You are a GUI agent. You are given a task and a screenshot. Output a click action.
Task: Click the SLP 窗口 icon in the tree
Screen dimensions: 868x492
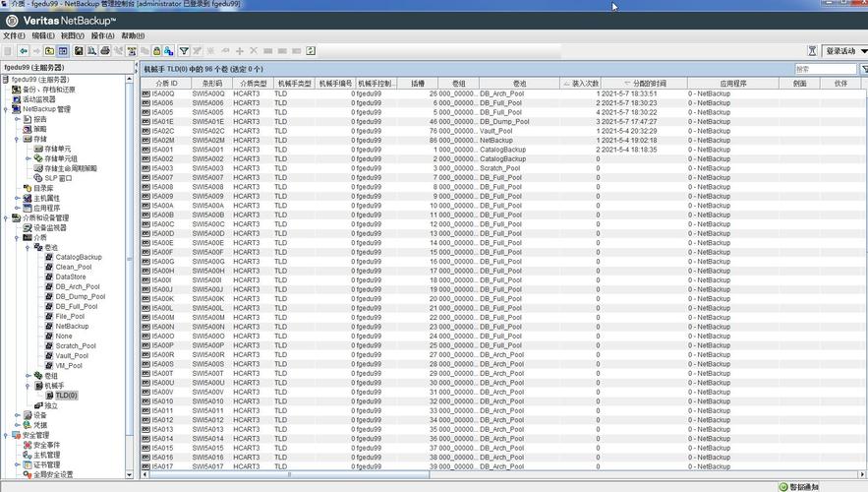tap(38, 178)
